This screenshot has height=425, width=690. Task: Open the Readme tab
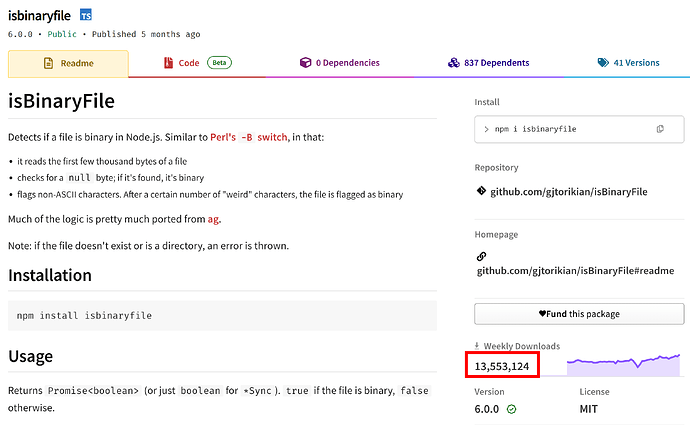[x=68, y=63]
